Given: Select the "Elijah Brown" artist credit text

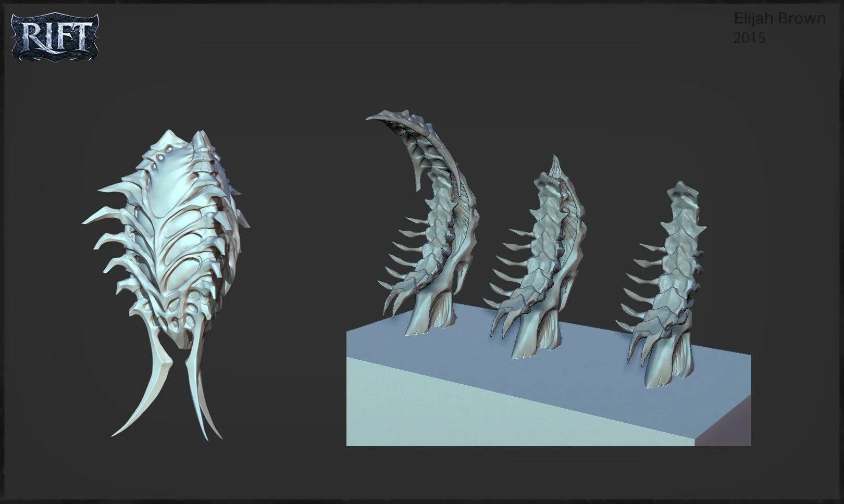Looking at the screenshot, I should click(779, 19).
